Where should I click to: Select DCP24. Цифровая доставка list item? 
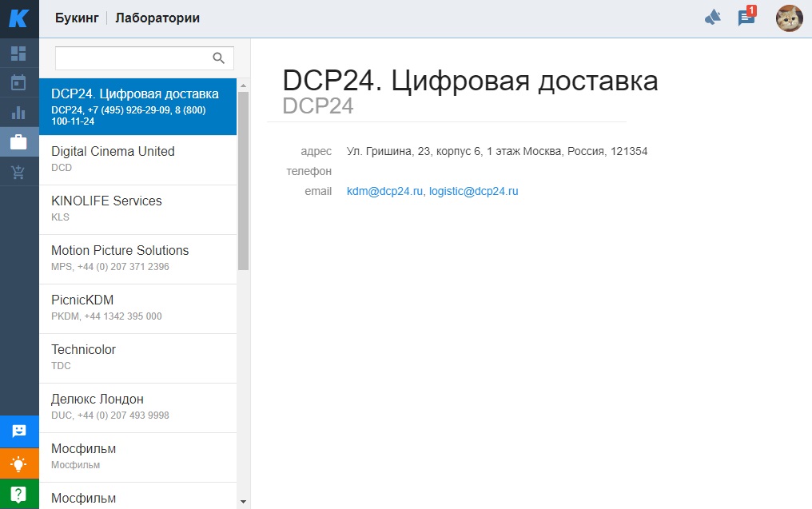[137, 106]
